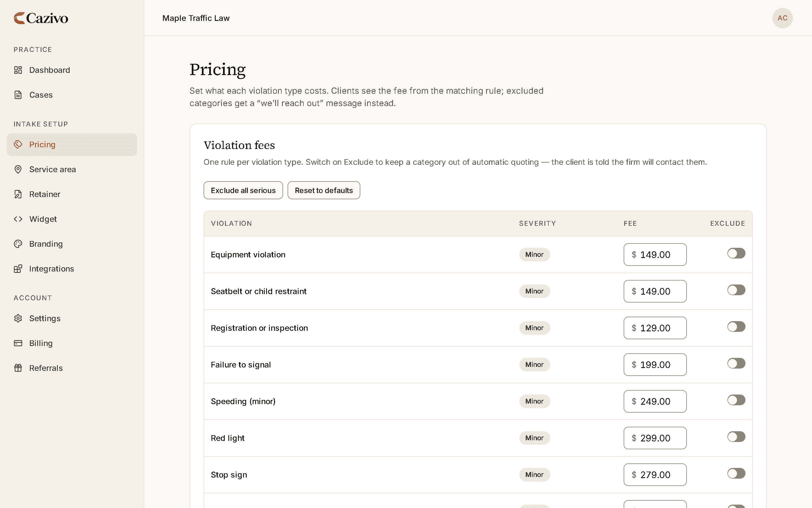The width and height of the screenshot is (812, 508).
Task: Toggle Exclude for Seatbelt or child restraint
Action: tap(736, 290)
